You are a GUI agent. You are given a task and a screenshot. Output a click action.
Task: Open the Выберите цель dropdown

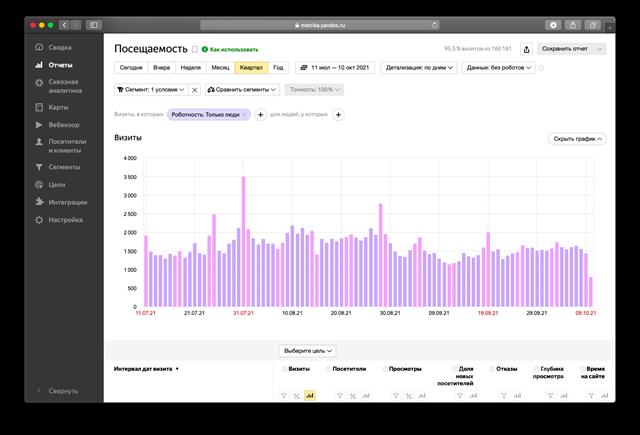307,351
